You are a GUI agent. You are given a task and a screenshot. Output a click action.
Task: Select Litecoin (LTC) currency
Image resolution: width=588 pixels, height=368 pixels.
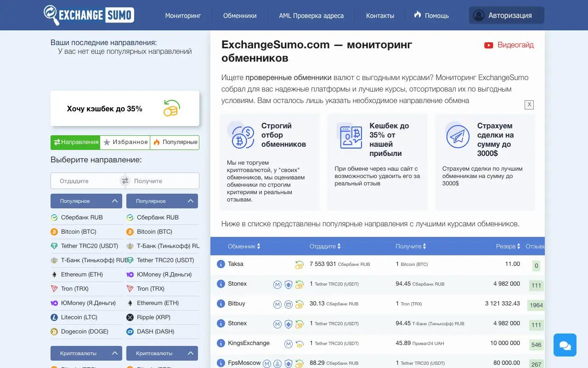coord(86,317)
